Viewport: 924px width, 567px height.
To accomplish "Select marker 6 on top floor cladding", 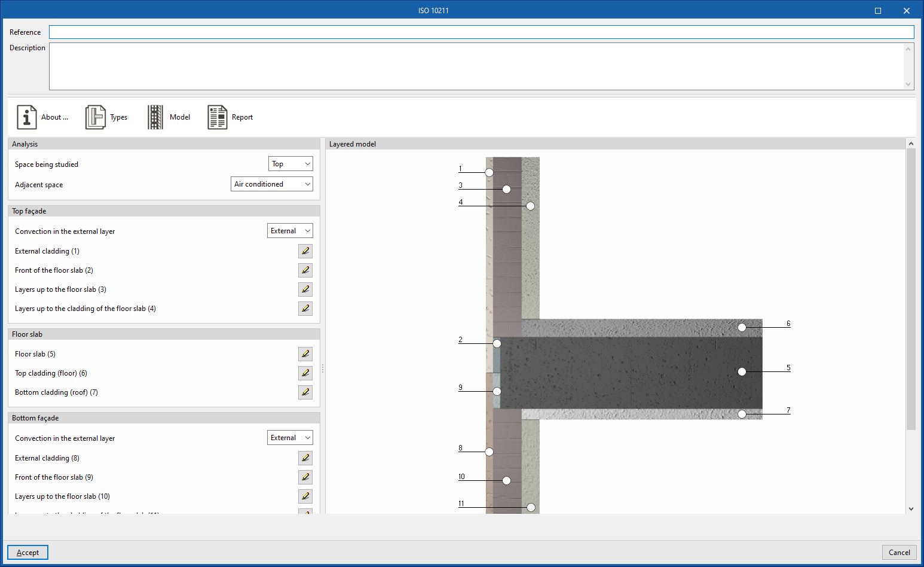I will pyautogui.click(x=742, y=327).
